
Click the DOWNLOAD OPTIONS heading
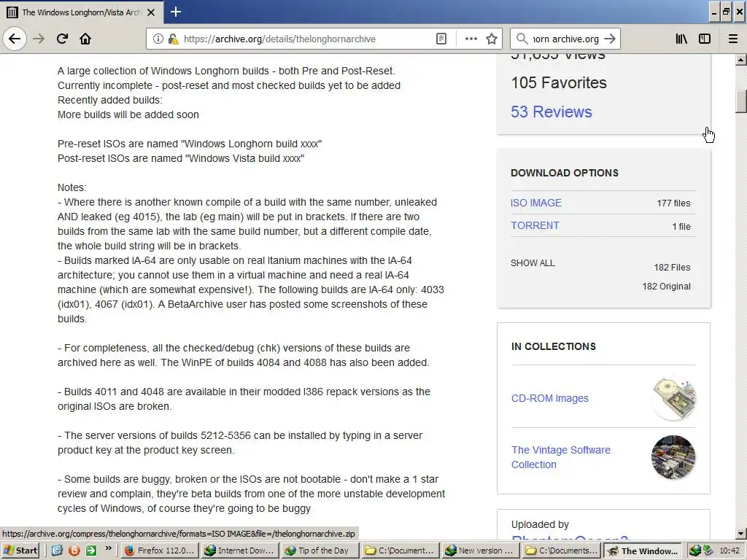click(565, 173)
